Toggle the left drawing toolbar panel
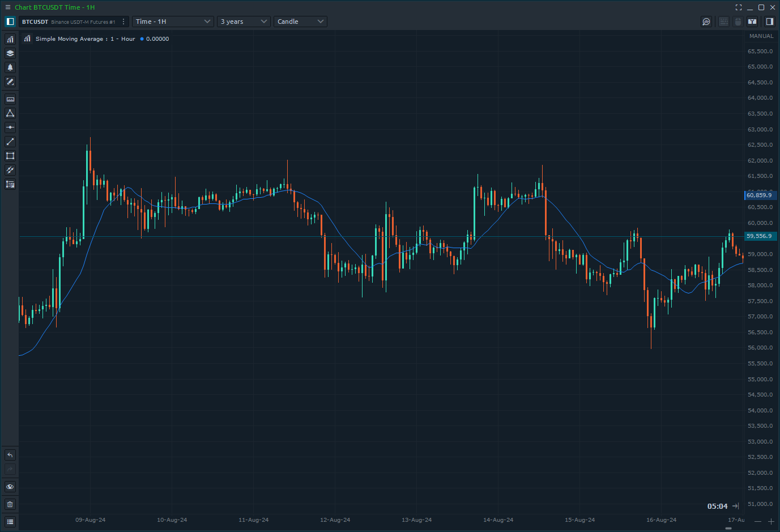 coord(10,22)
